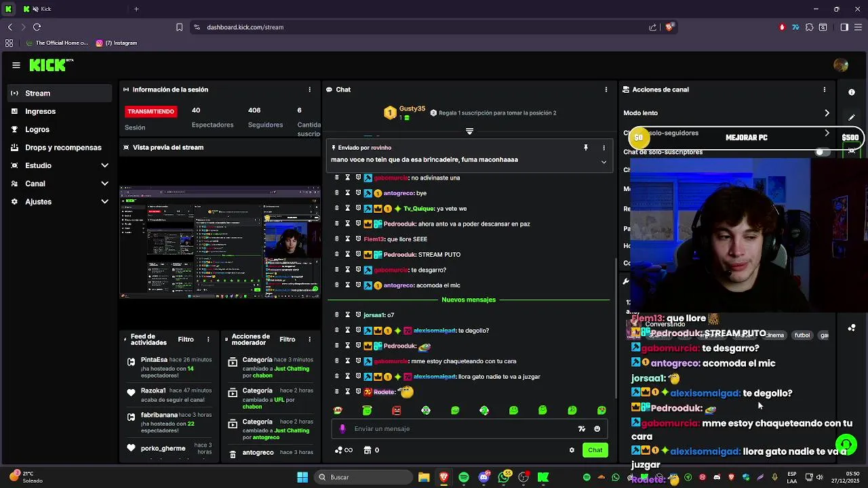Viewport: 868px width, 488px height.
Task: Open Filtro in Feed de actividades
Action: tap(186, 340)
